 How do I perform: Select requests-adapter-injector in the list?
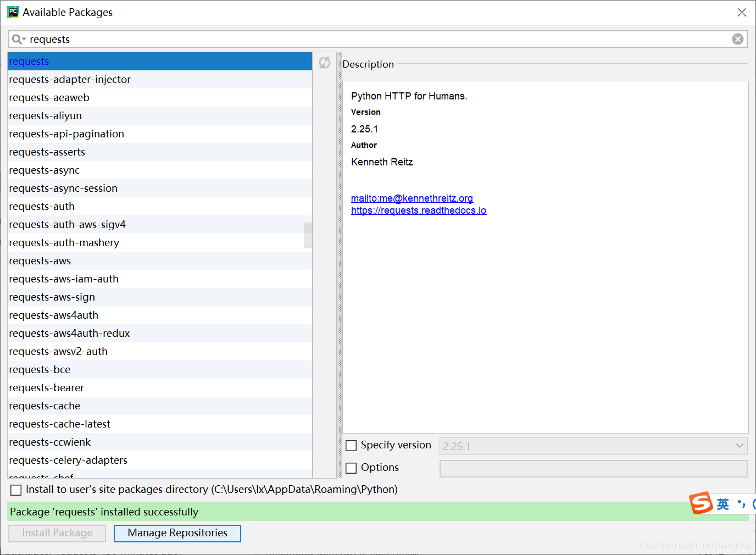pos(160,79)
